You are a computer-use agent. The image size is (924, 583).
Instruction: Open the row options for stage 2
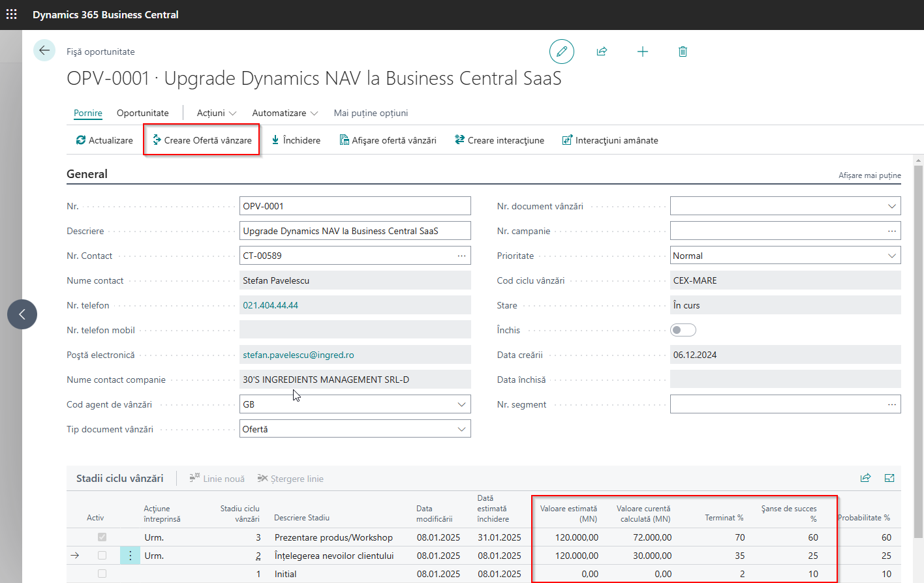[x=130, y=556]
